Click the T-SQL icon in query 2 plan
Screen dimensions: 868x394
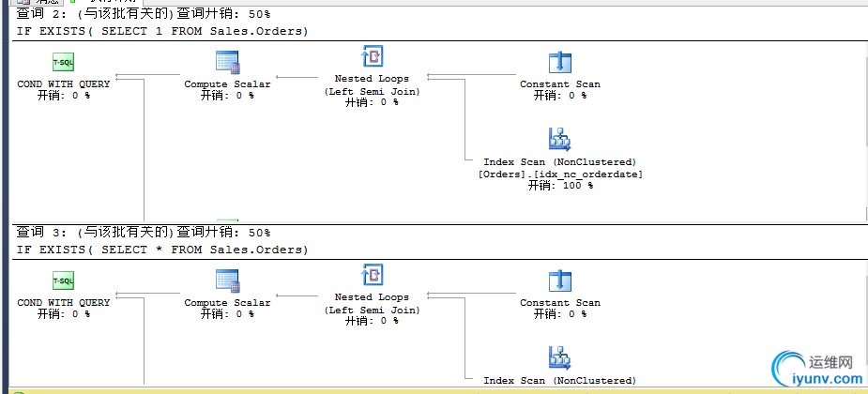pyautogui.click(x=63, y=63)
